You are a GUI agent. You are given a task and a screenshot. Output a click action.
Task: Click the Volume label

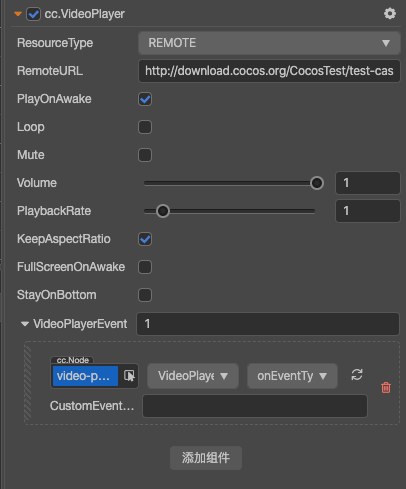click(x=37, y=183)
